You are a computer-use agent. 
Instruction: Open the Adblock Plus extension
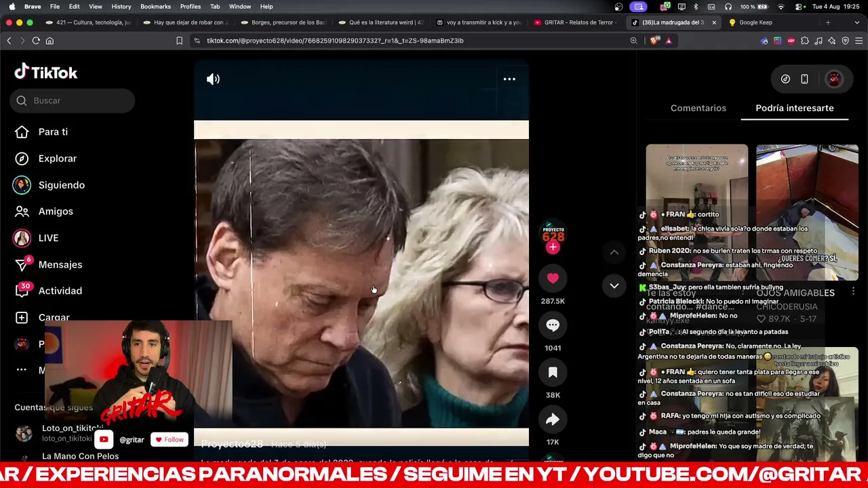point(791,41)
